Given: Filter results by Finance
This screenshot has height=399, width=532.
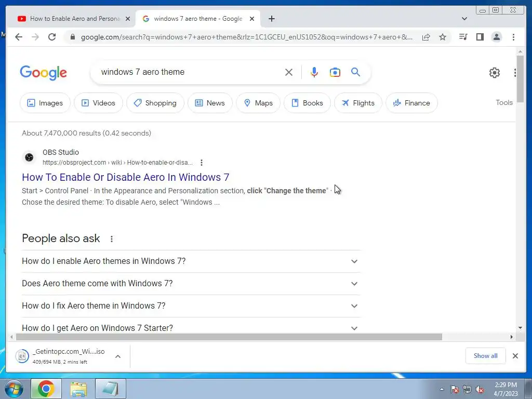Looking at the screenshot, I should pyautogui.click(x=411, y=103).
